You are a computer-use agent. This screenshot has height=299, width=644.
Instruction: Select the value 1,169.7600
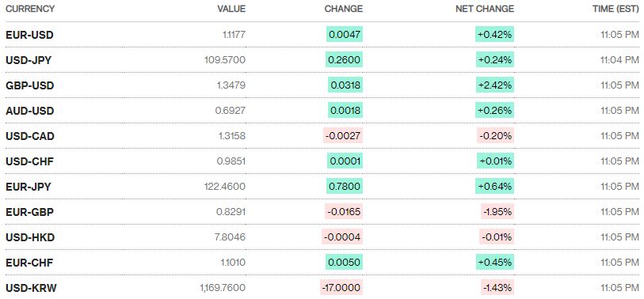coord(223,289)
